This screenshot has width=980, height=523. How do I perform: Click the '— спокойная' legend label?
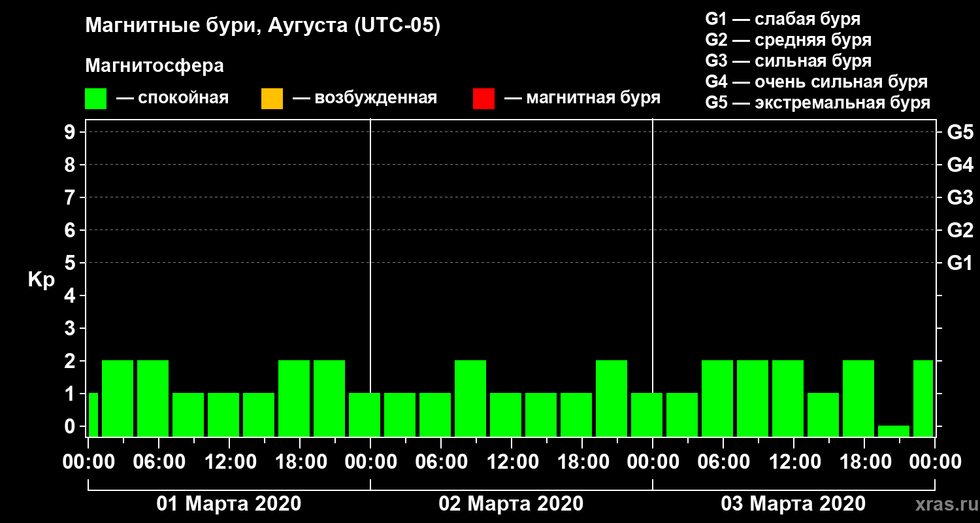[x=172, y=98]
